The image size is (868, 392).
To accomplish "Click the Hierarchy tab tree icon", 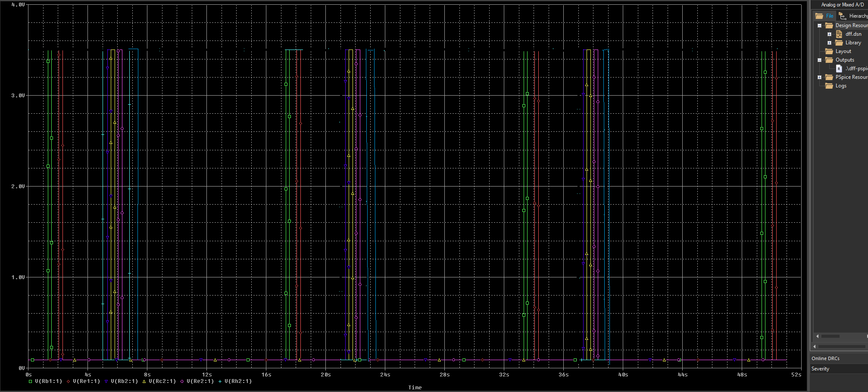I will (x=843, y=16).
